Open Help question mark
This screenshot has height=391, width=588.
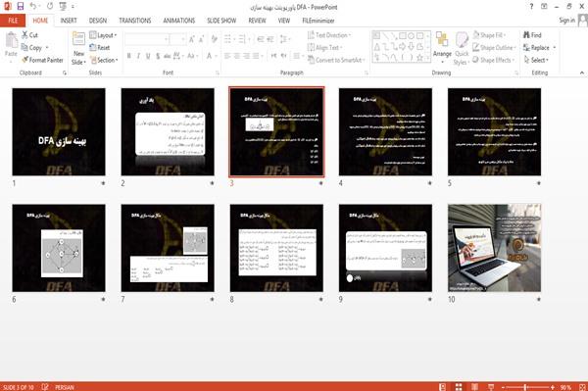pyautogui.click(x=531, y=7)
